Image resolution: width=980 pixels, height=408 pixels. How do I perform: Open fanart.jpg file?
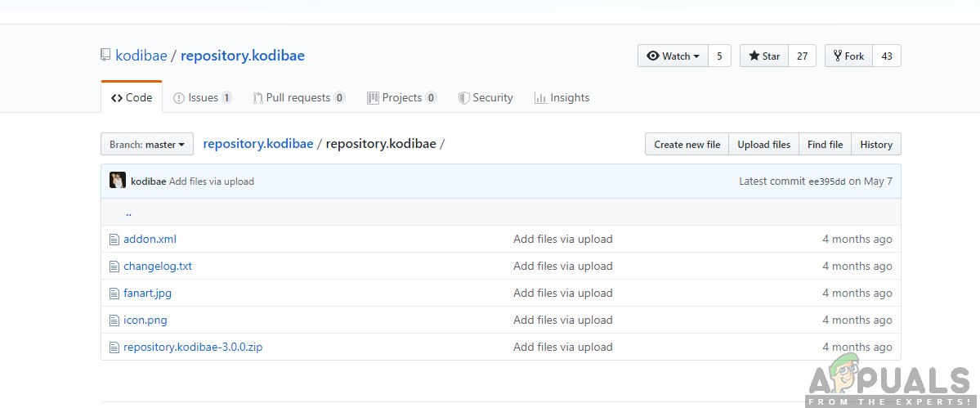click(x=147, y=293)
